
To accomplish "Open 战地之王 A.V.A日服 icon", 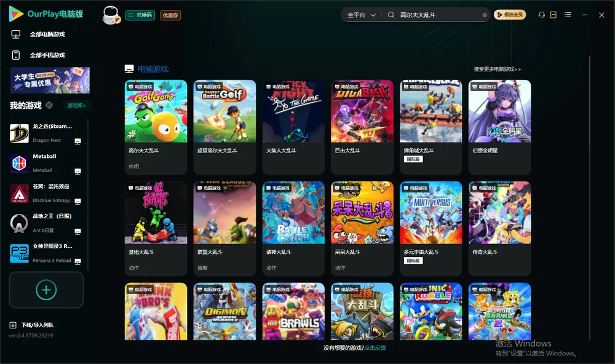I will (19, 224).
